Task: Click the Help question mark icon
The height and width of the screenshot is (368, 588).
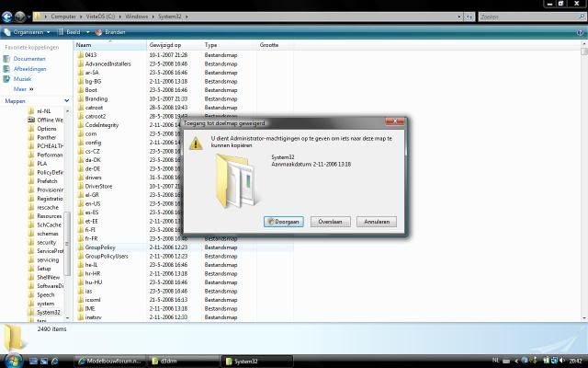Action: (581, 33)
